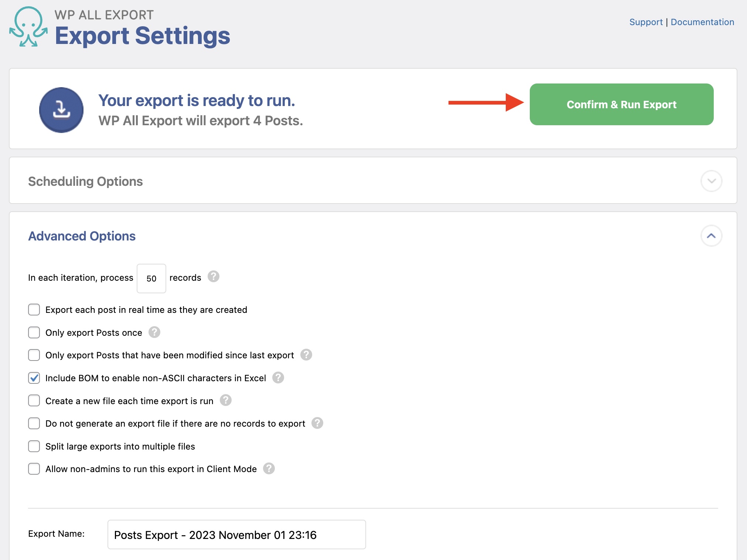Screen dimensions: 747x560
Task: Click the Export Name text field
Action: tap(236, 535)
